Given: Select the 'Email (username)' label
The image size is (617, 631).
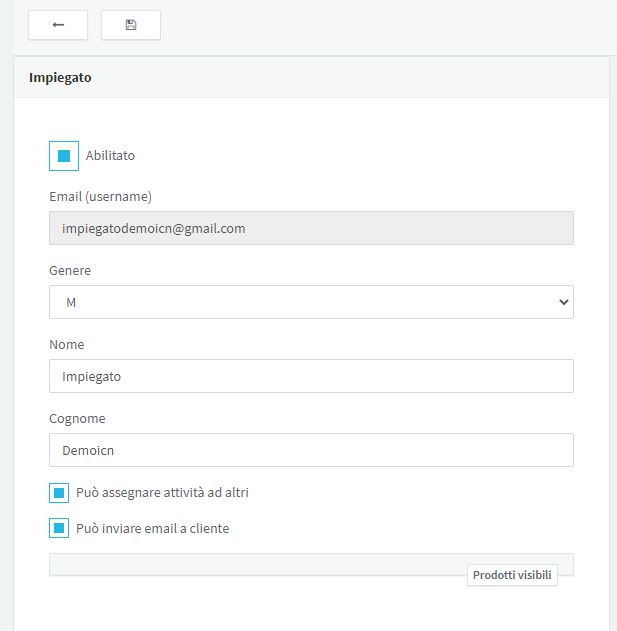Looking at the screenshot, I should click(100, 196).
